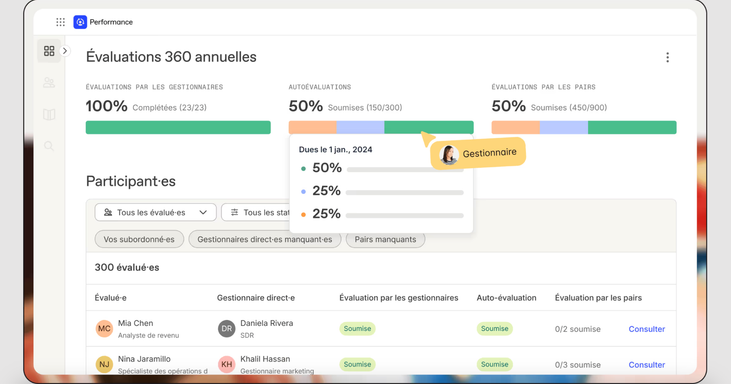This screenshot has height=384, width=731.
Task: Click the 50% green row in tooltip
Action: pyautogui.click(x=381, y=168)
